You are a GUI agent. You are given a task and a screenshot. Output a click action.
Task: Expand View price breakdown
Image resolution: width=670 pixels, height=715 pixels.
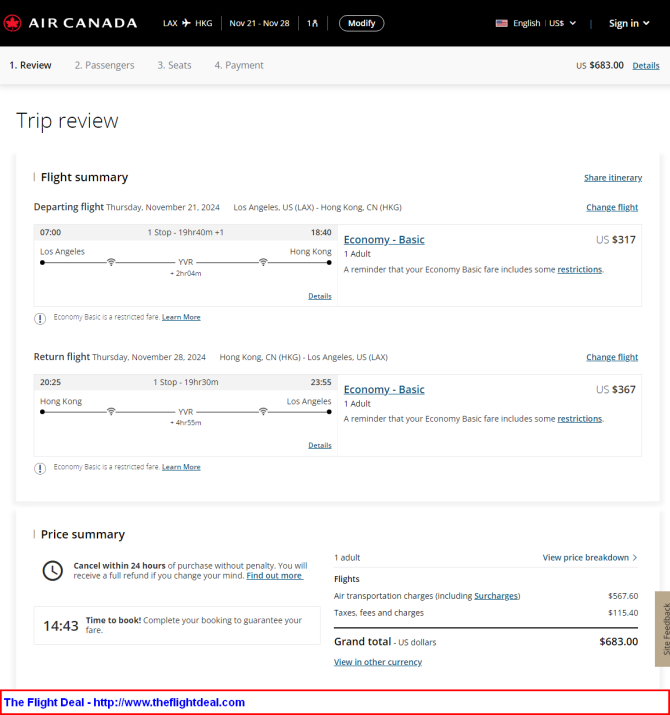click(590, 557)
